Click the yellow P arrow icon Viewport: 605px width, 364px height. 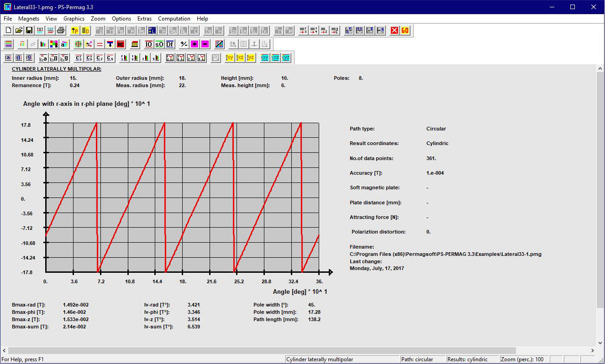click(x=74, y=31)
